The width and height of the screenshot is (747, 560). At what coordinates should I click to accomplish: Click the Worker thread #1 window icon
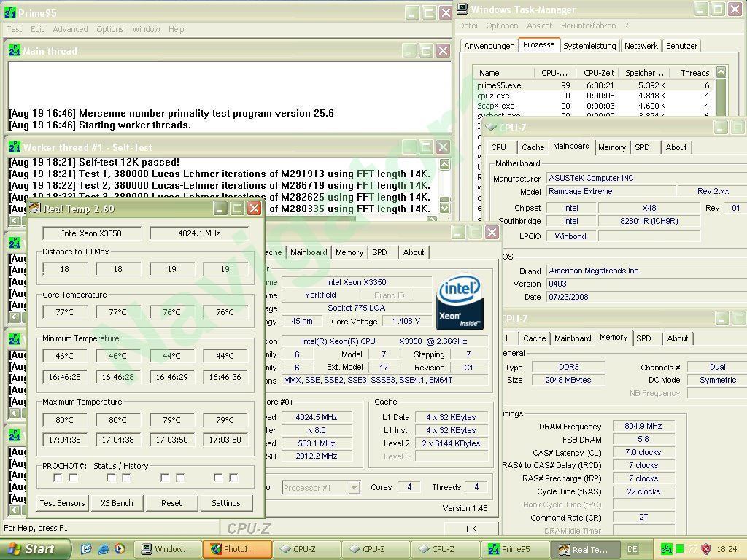coord(15,147)
